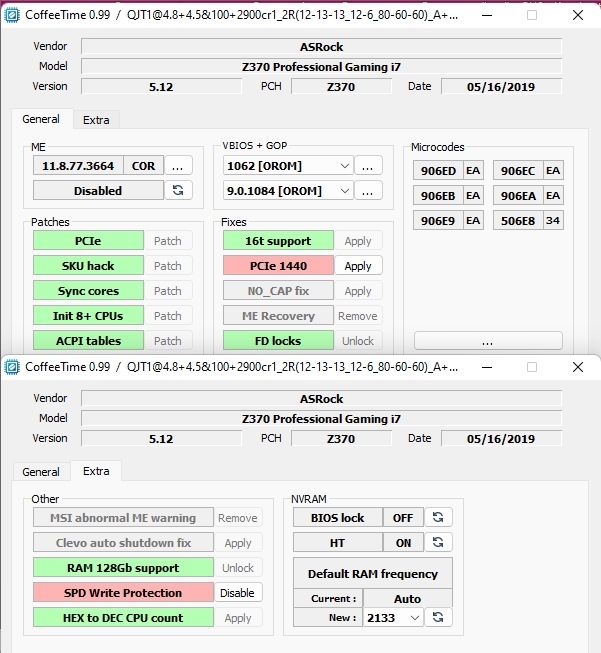The image size is (601, 653).
Task: Click Patch button beside ACPI tables
Action: [x=168, y=341]
